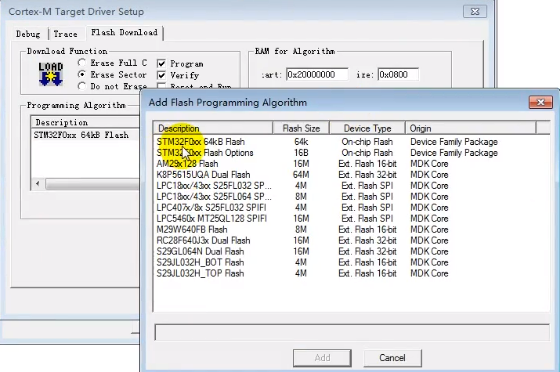Click Description header in Cortex-M Setup list
Viewport: 560px width, 372px height.
point(85,122)
